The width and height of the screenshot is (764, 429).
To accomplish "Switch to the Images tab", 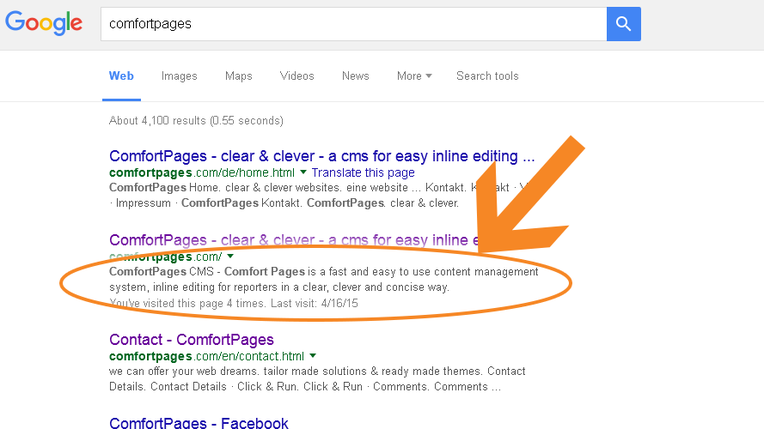I will click(179, 76).
